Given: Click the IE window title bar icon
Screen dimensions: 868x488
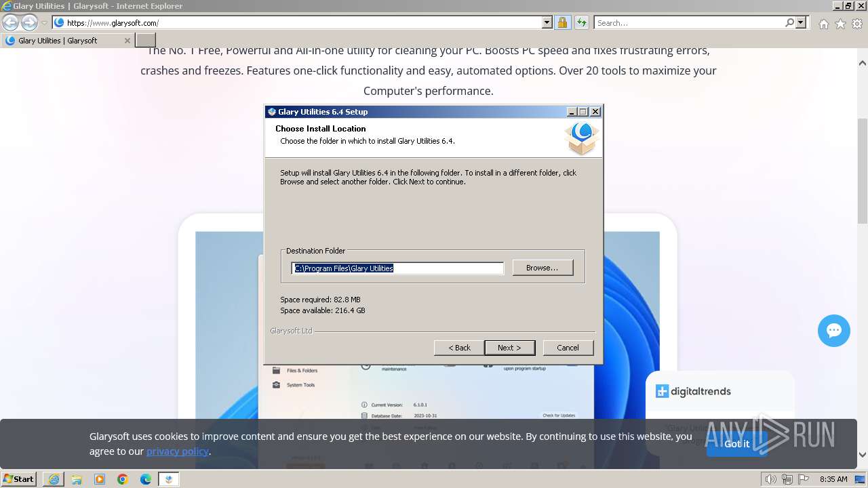Looking at the screenshot, I should click(6, 6).
